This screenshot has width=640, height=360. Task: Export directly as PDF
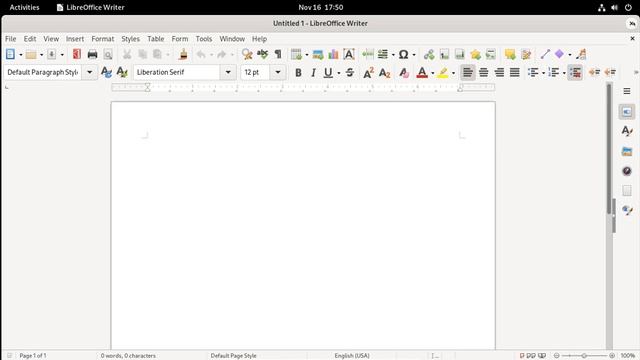point(77,54)
